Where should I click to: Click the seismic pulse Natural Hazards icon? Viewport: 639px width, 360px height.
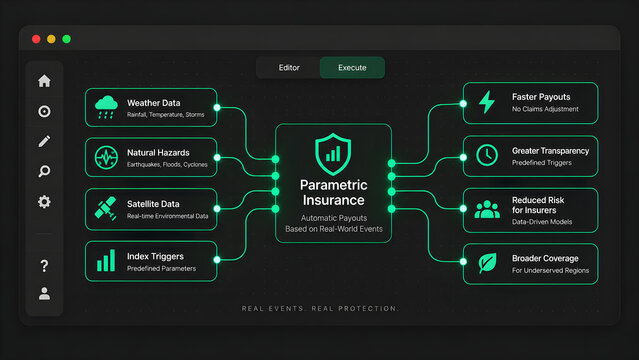point(106,157)
